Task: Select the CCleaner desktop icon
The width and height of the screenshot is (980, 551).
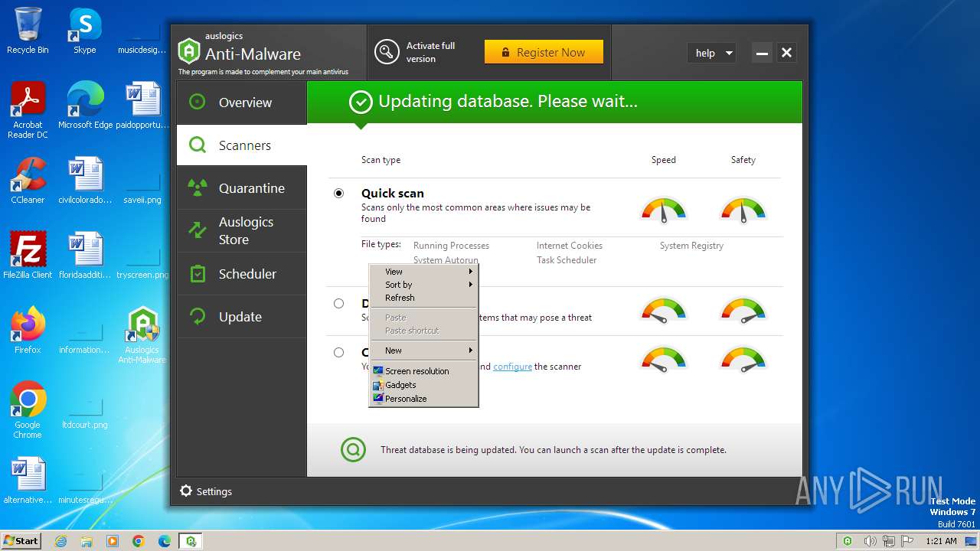Action: [28, 181]
